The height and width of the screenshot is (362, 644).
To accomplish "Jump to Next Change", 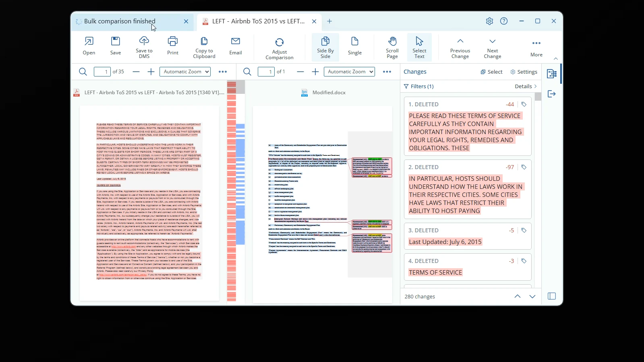I will tap(493, 48).
